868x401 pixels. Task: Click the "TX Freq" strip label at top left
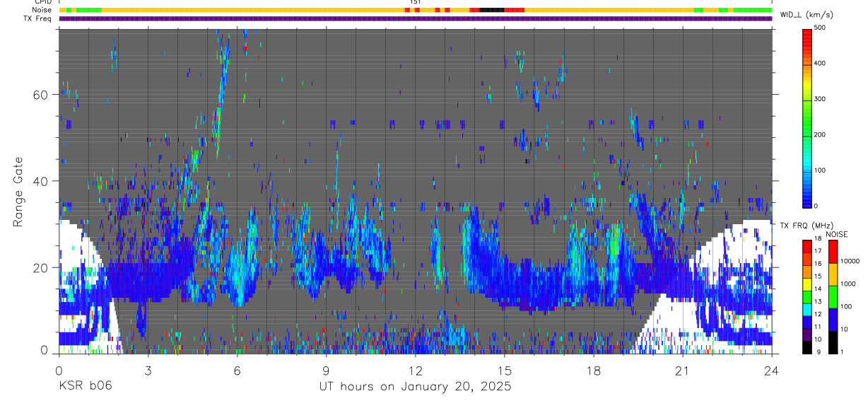coord(38,18)
